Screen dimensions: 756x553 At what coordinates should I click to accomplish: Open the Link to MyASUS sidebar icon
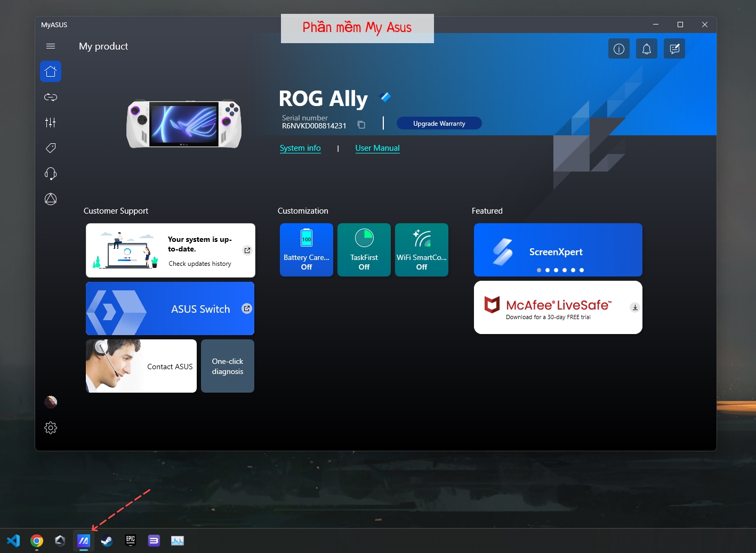51,97
